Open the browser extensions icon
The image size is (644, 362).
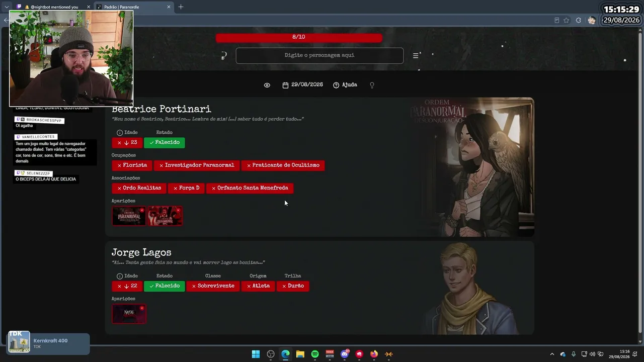(x=579, y=21)
